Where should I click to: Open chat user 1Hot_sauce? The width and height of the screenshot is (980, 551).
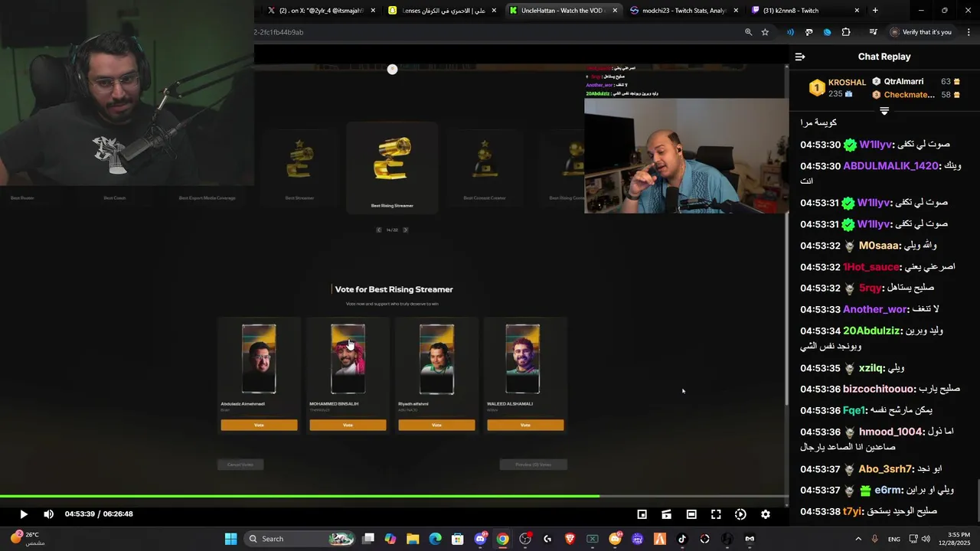pos(871,267)
